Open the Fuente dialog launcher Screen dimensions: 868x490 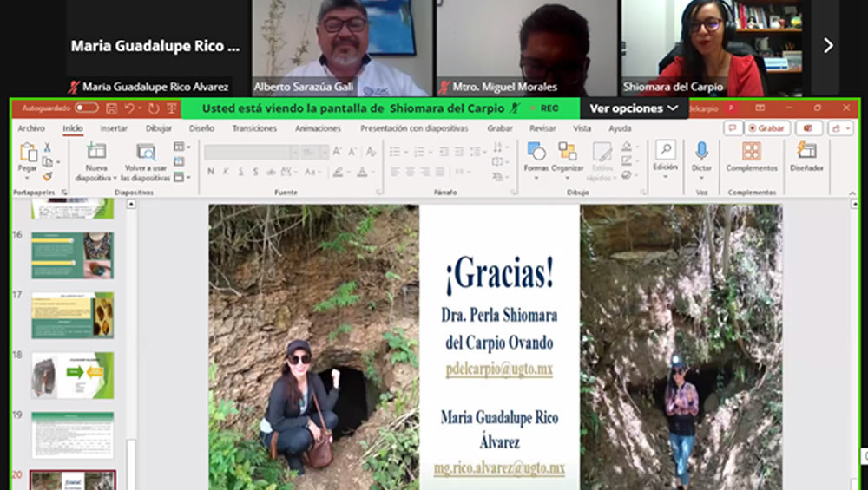click(378, 193)
